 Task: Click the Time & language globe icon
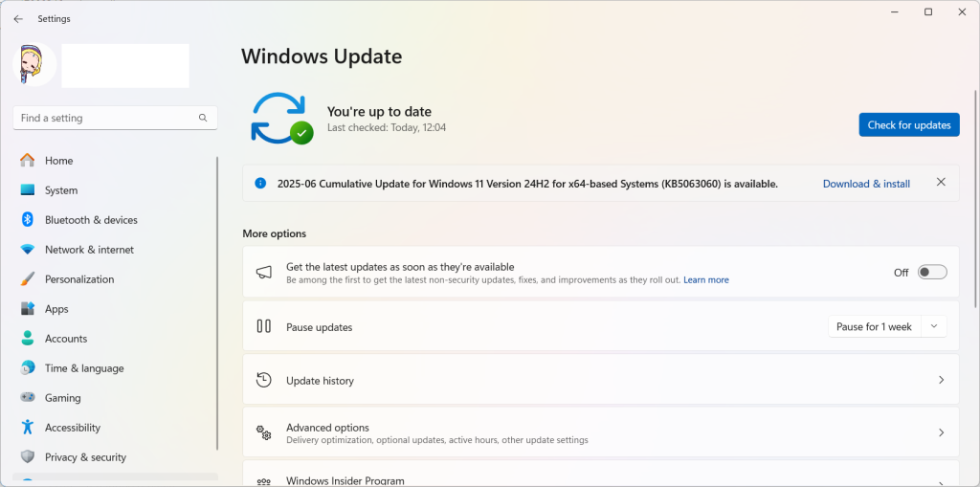28,368
